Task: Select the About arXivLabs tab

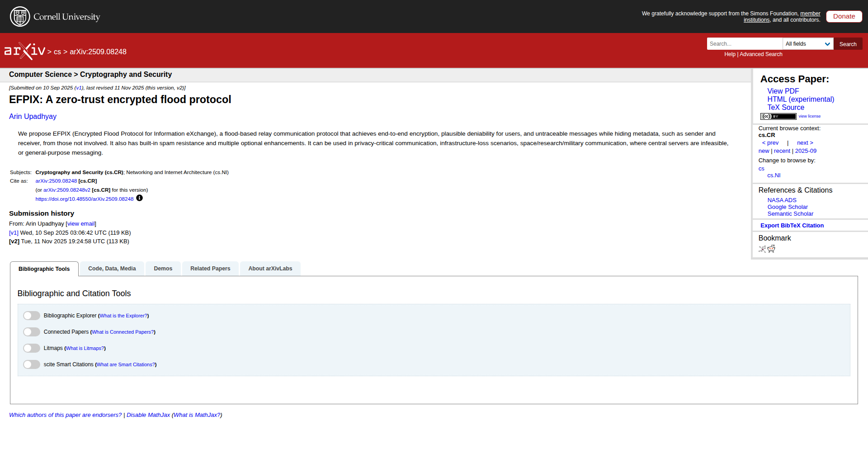Action: pyautogui.click(x=270, y=269)
